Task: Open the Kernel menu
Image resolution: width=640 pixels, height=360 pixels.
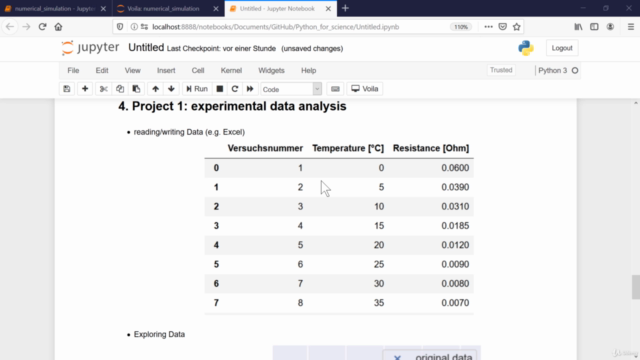Action: click(x=231, y=71)
